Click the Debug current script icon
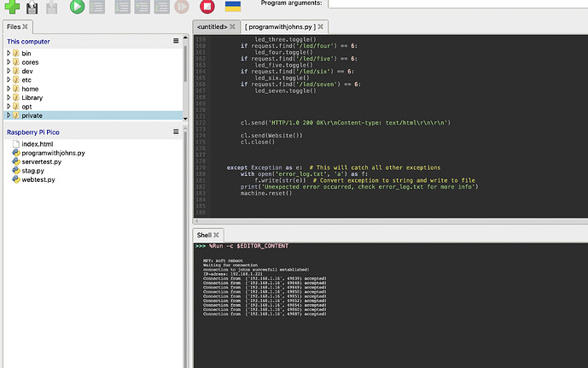This screenshot has width=588, height=368. 97,6
